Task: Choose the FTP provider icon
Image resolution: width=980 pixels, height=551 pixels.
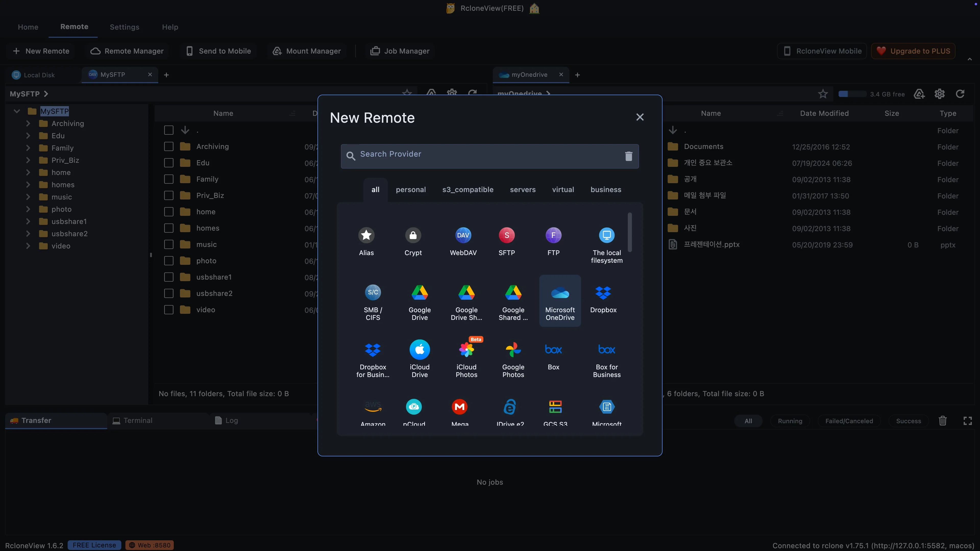Action: pyautogui.click(x=553, y=235)
